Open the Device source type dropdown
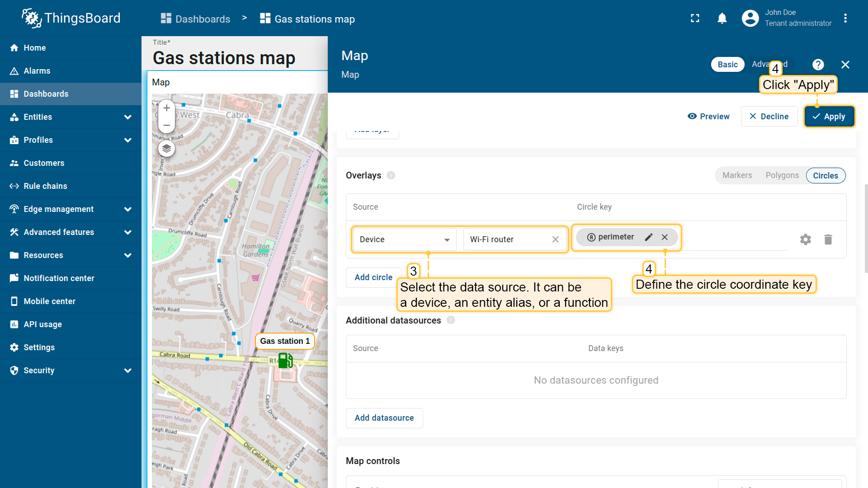 tap(404, 239)
